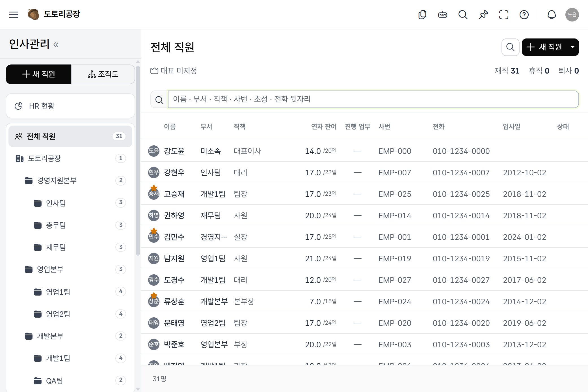Focus the employee search input field

click(x=373, y=99)
